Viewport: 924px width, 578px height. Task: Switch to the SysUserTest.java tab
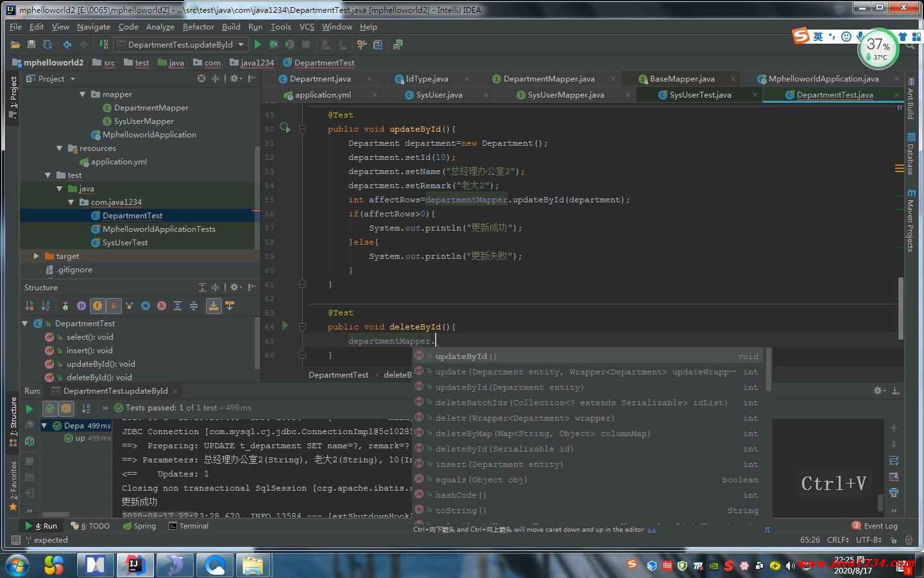pos(700,95)
